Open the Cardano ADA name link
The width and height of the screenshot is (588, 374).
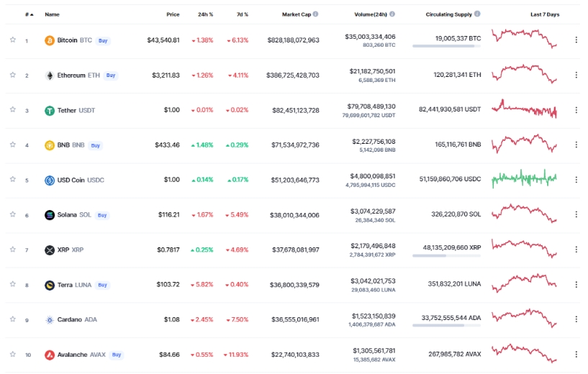[x=77, y=319]
